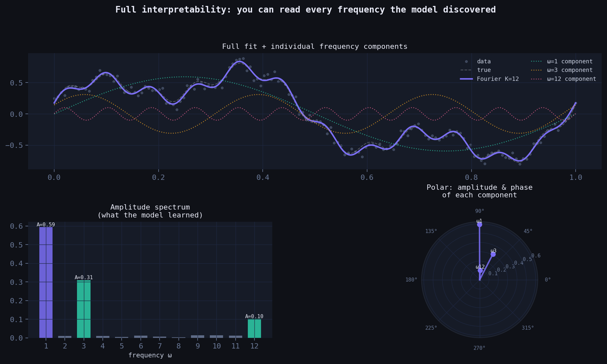
Task: Select the green bar at frequency 12
Action: click(x=254, y=328)
